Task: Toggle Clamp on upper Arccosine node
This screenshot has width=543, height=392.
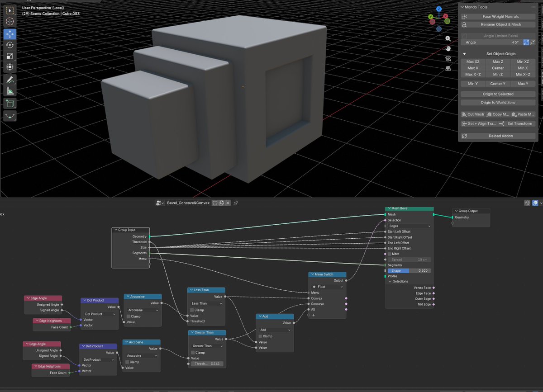Action: (129, 316)
